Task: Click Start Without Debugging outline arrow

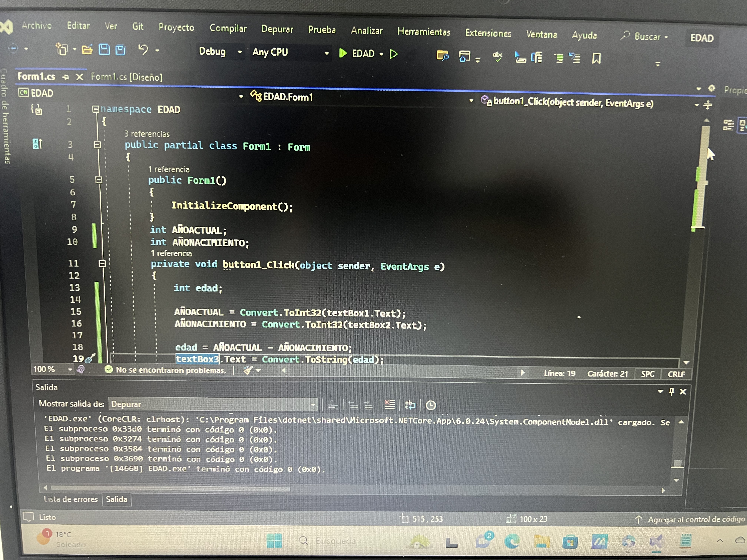Action: [x=394, y=54]
